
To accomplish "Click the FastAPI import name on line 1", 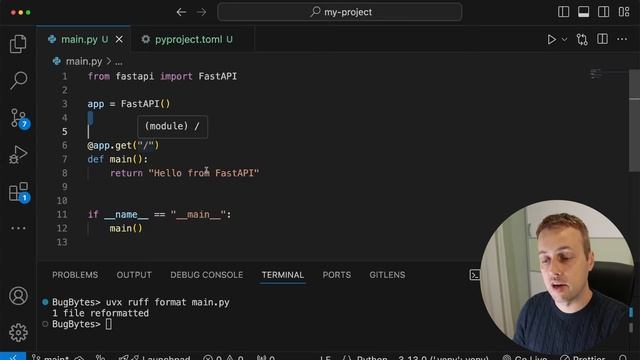I will pos(218,76).
